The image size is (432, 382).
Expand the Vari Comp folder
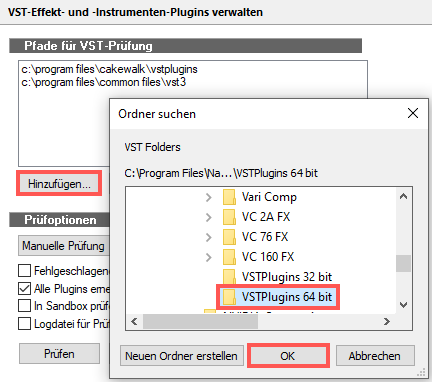(x=209, y=197)
